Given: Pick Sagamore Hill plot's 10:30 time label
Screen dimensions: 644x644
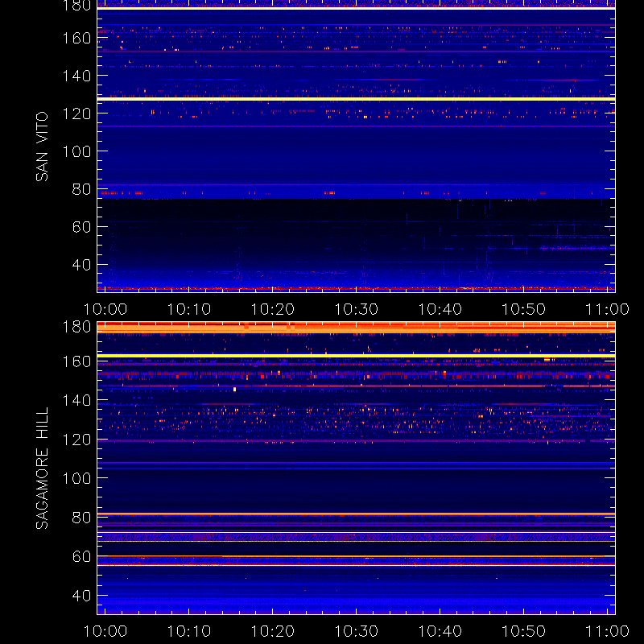Looking at the screenshot, I should pos(357,631).
